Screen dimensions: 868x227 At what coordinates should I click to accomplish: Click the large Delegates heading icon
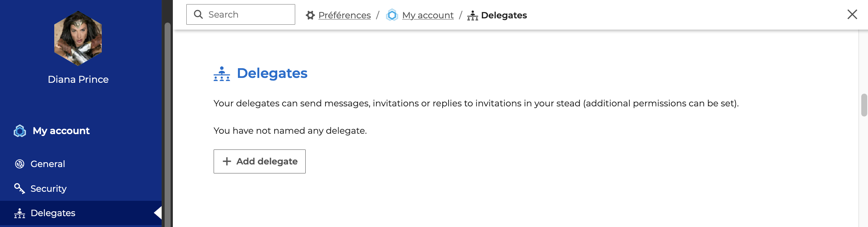pyautogui.click(x=222, y=74)
